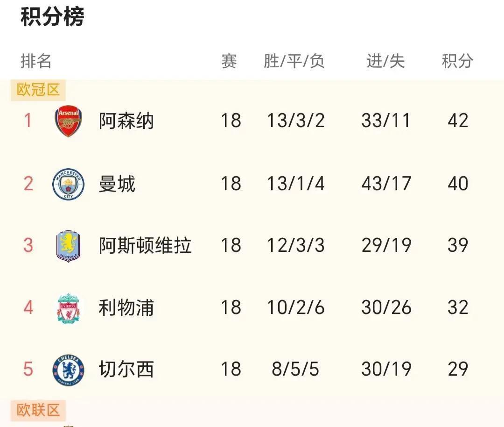Click the 进/失 column header
Image resolution: width=504 pixels, height=427 pixels.
[x=386, y=61]
